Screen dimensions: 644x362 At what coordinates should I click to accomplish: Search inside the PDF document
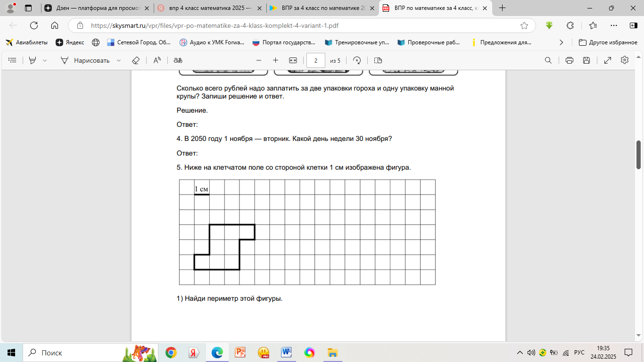(548, 60)
